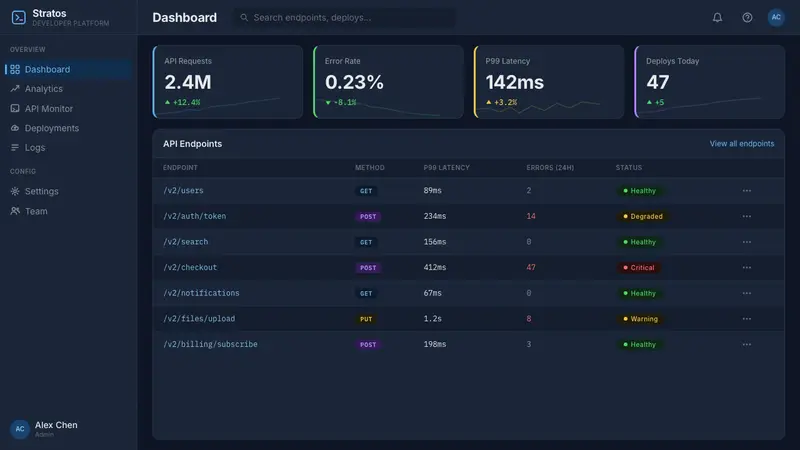Click the Error Rate 0.23% card

tap(388, 82)
